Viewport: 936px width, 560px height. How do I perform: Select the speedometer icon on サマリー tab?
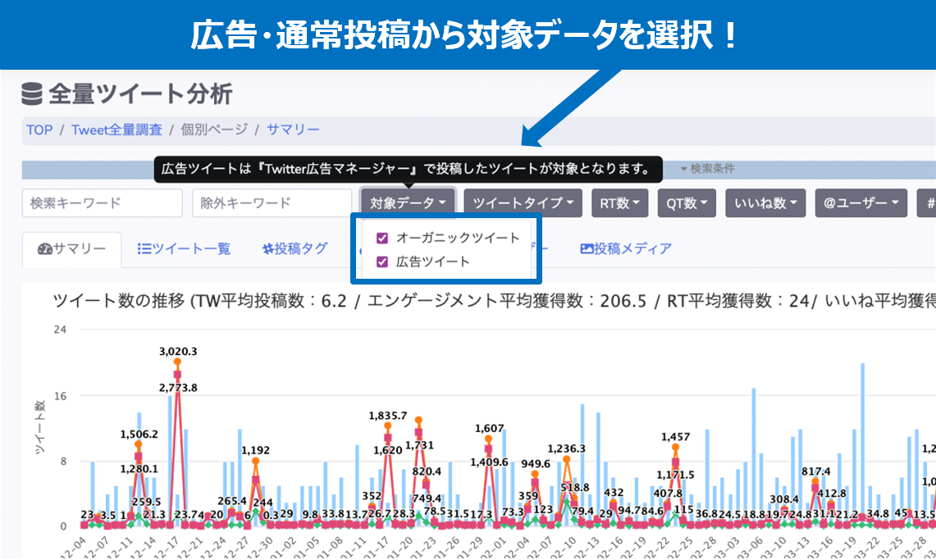pyautogui.click(x=43, y=250)
